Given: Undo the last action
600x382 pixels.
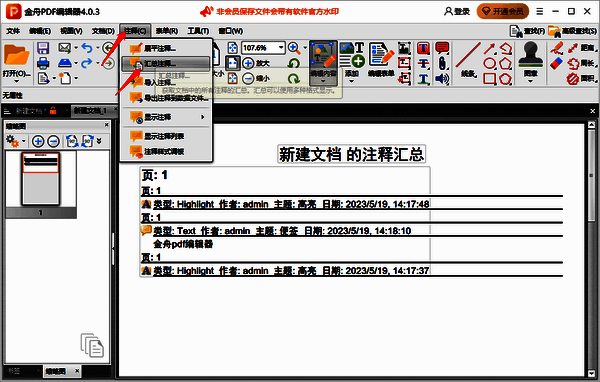Looking at the screenshot, I should pyautogui.click(x=87, y=48).
